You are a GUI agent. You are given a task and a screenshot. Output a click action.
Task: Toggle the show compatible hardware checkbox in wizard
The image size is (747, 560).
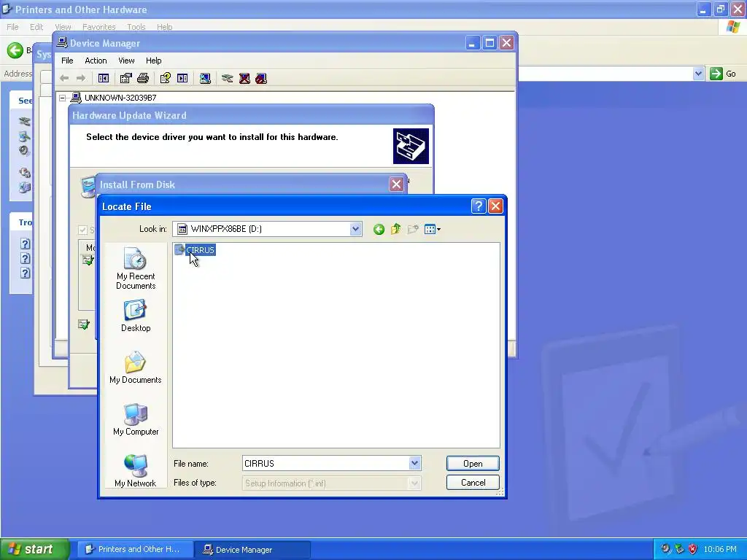tap(82, 230)
